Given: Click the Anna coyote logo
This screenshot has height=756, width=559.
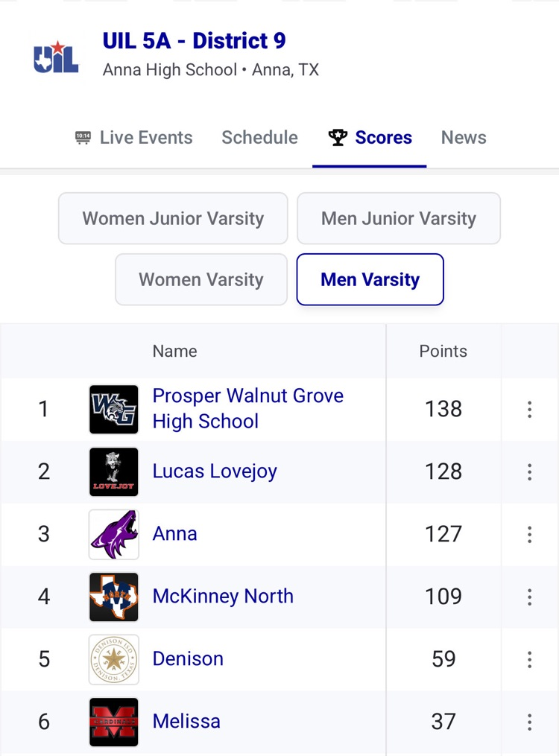Looking at the screenshot, I should tap(113, 534).
